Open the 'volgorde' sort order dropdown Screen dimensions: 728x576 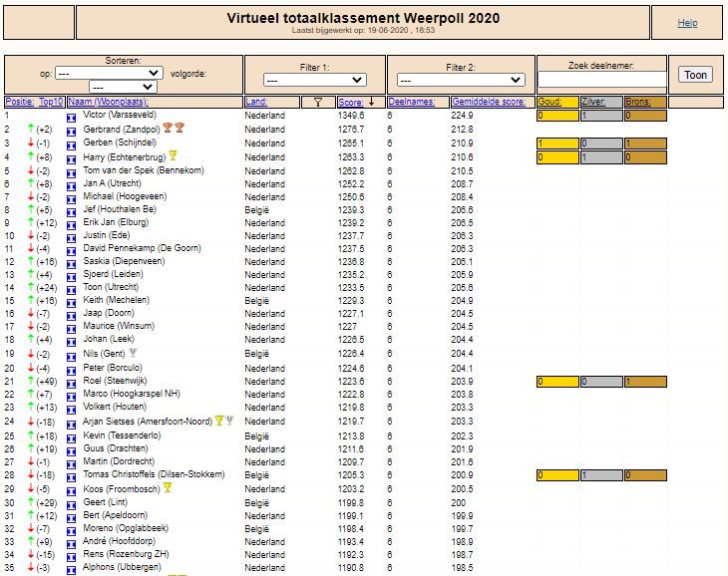(x=123, y=87)
